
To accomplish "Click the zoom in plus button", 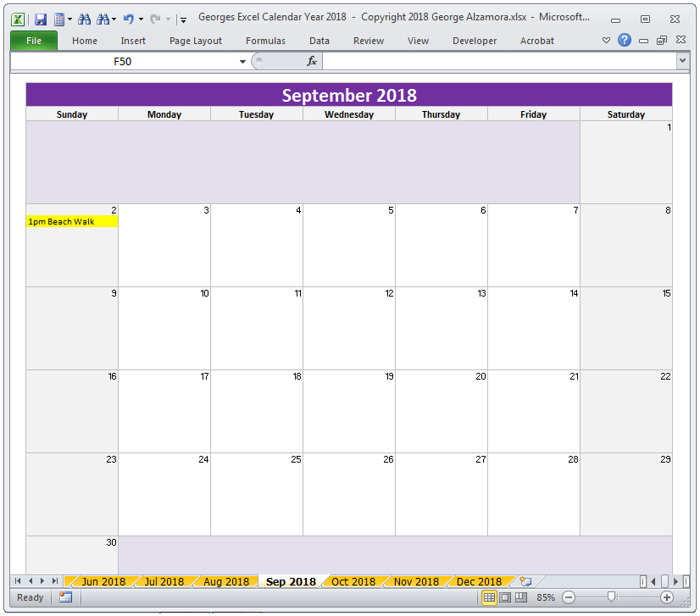I will pyautogui.click(x=667, y=597).
